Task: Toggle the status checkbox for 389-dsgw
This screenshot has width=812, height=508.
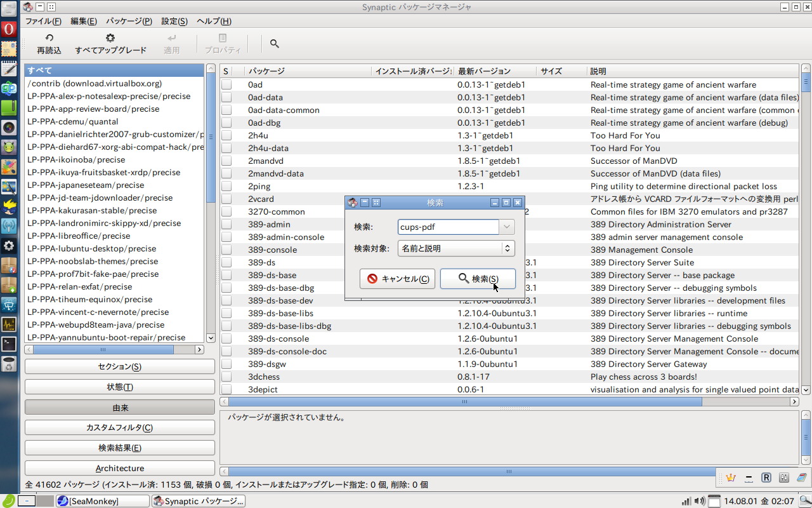Action: [x=226, y=364]
